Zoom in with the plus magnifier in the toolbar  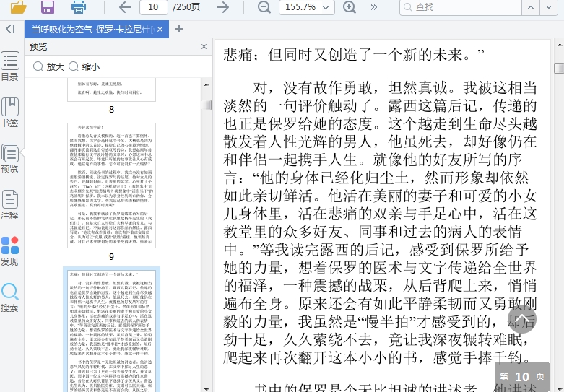[x=350, y=7]
